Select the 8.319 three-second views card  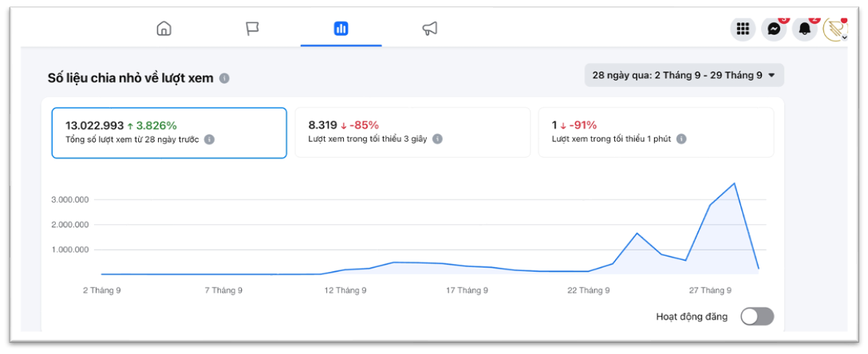tap(412, 132)
